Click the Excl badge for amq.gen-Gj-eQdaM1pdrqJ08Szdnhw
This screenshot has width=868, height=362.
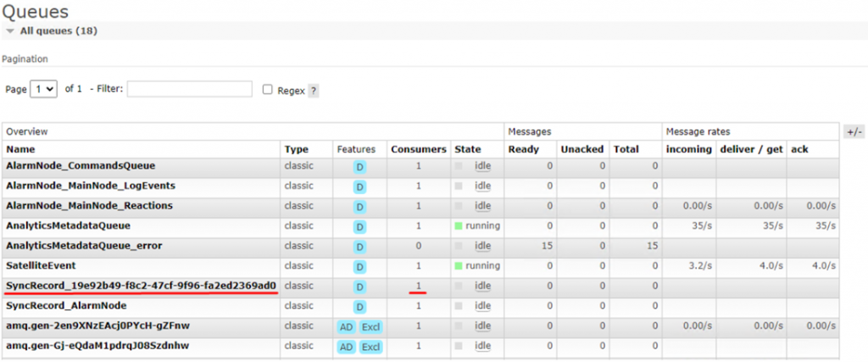pyautogui.click(x=371, y=347)
